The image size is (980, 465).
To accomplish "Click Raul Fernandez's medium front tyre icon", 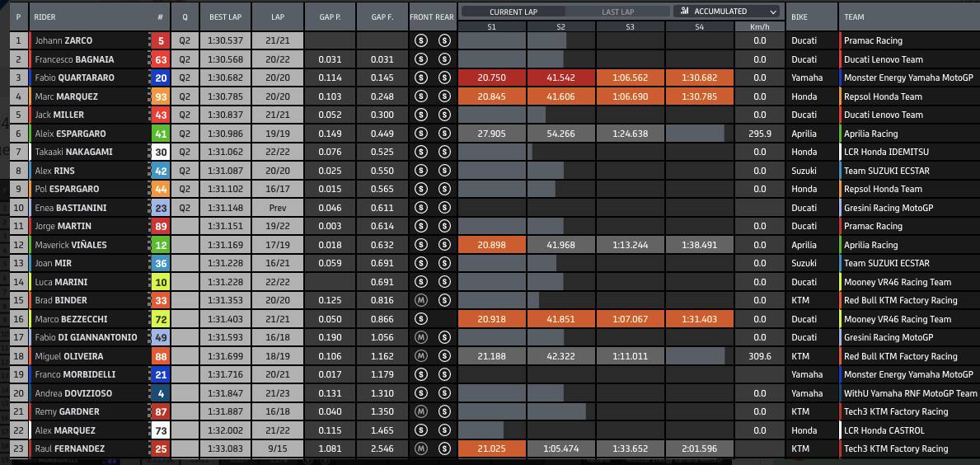I will pyautogui.click(x=420, y=449).
